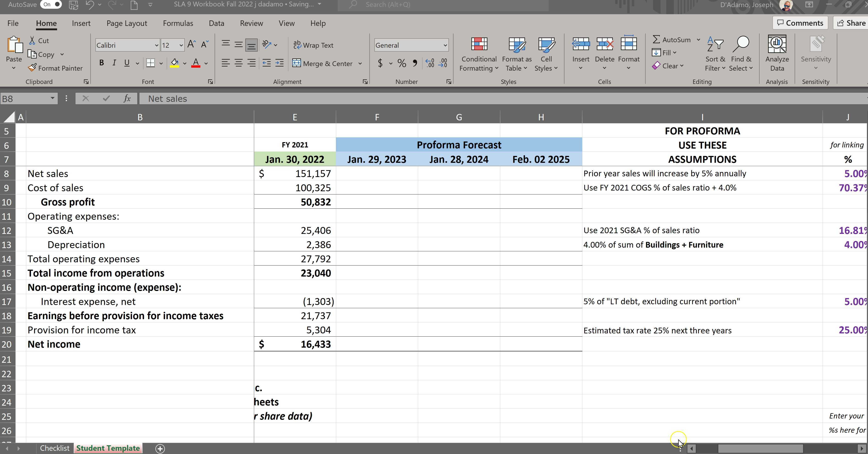Open the font name dropdown
The width and height of the screenshot is (868, 454).
point(156,45)
